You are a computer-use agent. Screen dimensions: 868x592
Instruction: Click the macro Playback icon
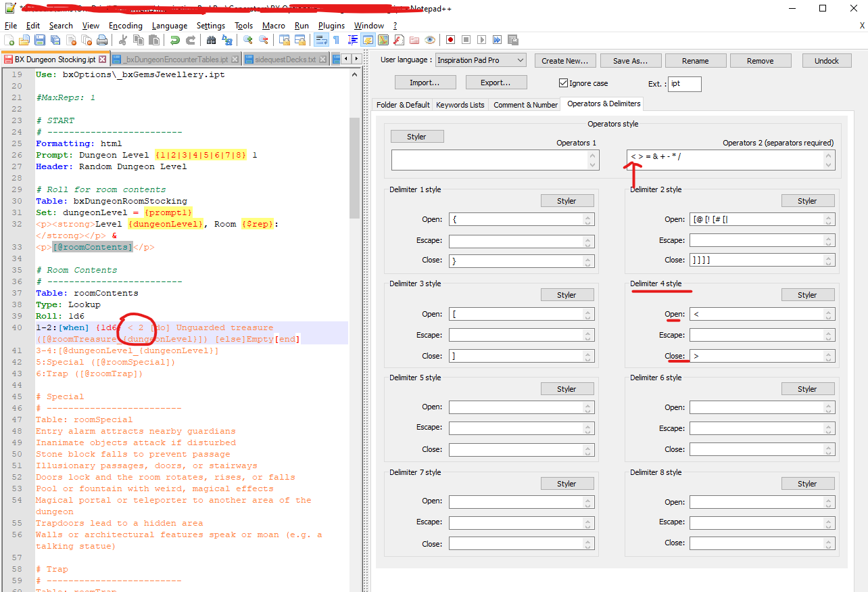[x=481, y=40]
